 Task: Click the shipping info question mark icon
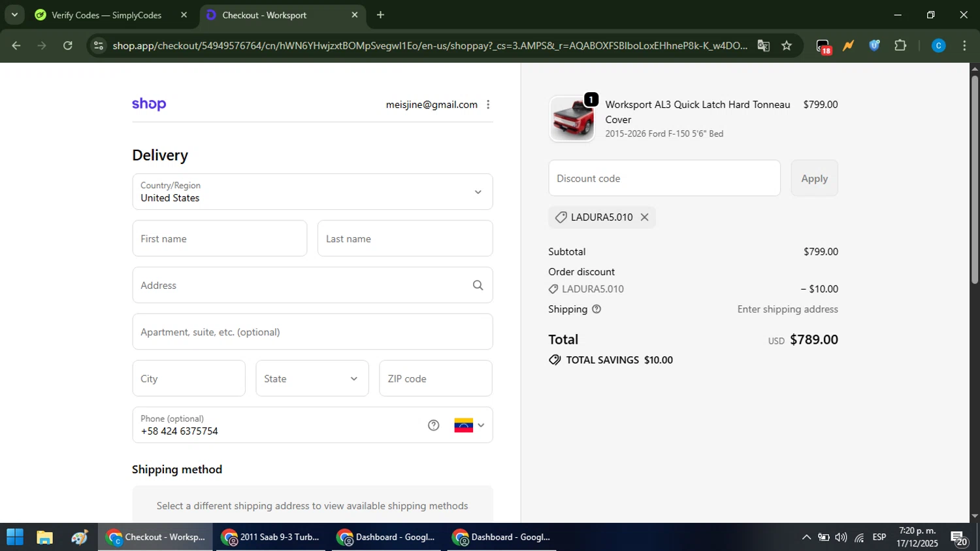(596, 309)
